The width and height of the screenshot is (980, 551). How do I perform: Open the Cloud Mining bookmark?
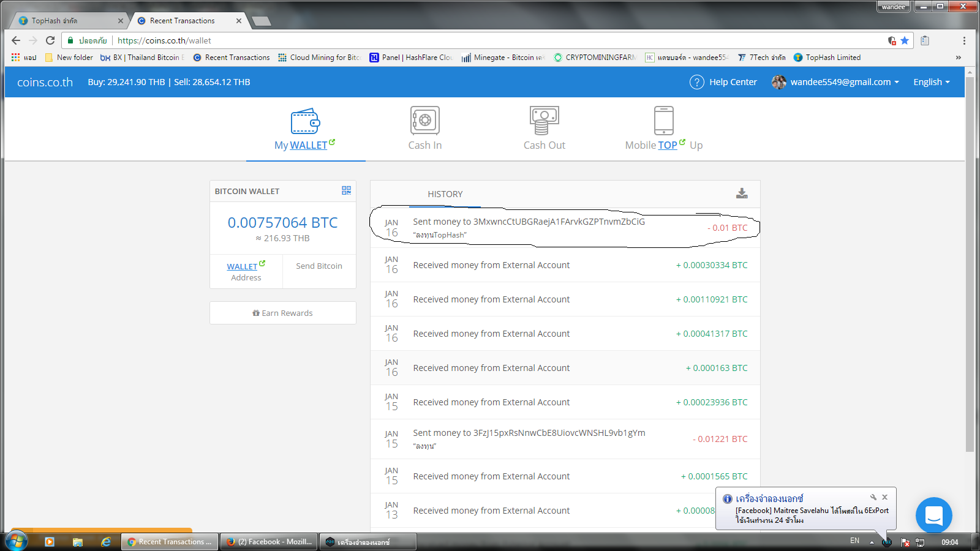pos(320,58)
